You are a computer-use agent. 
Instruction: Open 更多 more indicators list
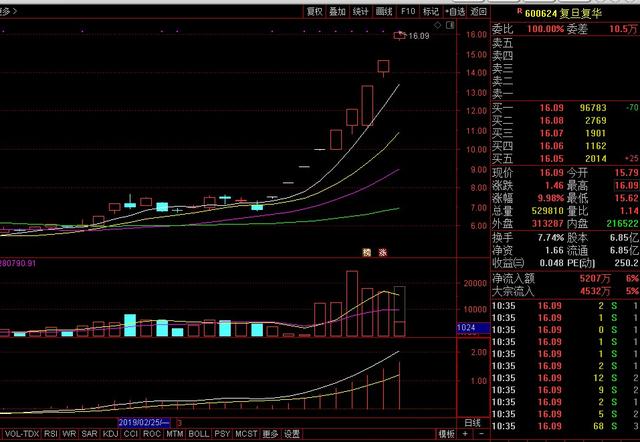click(x=270, y=435)
